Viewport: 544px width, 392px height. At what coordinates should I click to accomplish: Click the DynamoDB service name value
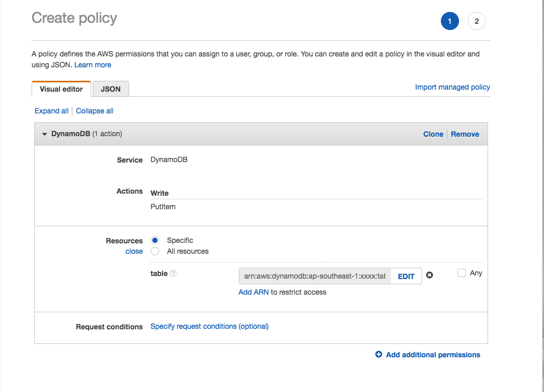click(169, 159)
